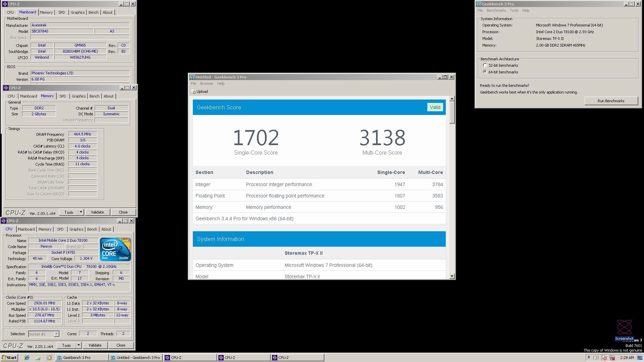Click scroll down arrow in Geekbench results
The width and height of the screenshot is (644, 362).
(452, 276)
